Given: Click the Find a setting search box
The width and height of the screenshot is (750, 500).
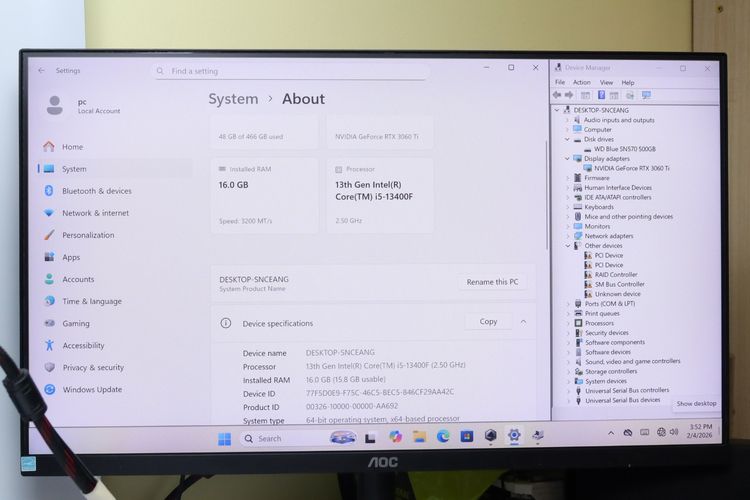Looking at the screenshot, I should (x=290, y=71).
